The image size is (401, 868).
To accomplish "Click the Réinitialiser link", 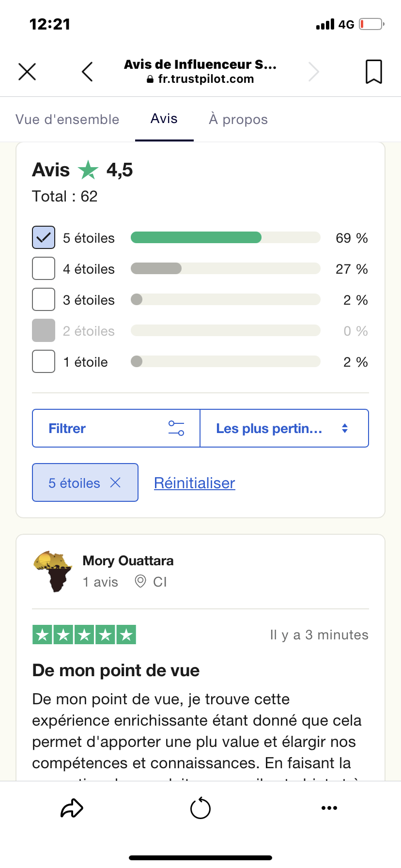I will [x=195, y=483].
